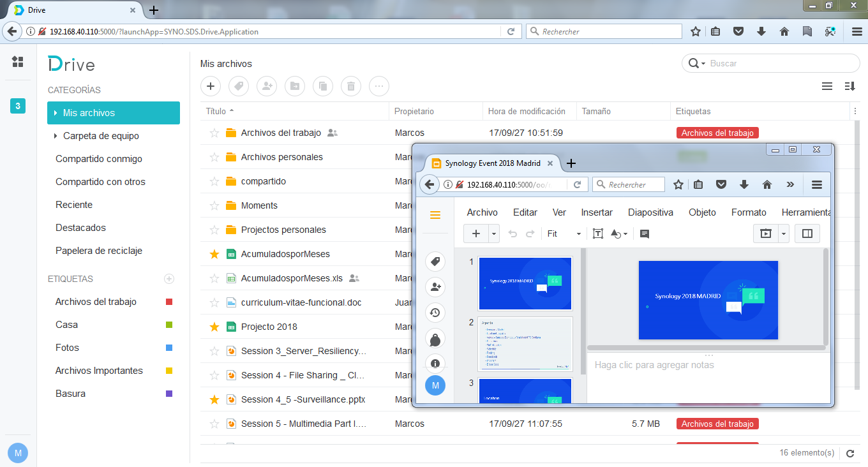Select slide 2 thumbnail

525,344
